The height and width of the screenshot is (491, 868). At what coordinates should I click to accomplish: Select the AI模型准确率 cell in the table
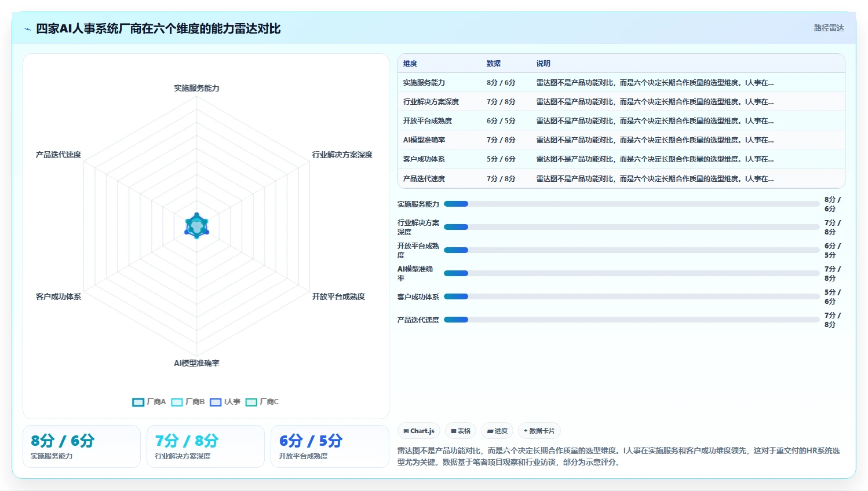424,140
